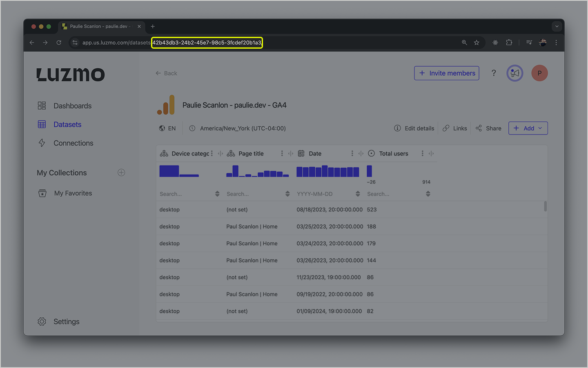Open My Favorites via the star icon

click(42, 193)
